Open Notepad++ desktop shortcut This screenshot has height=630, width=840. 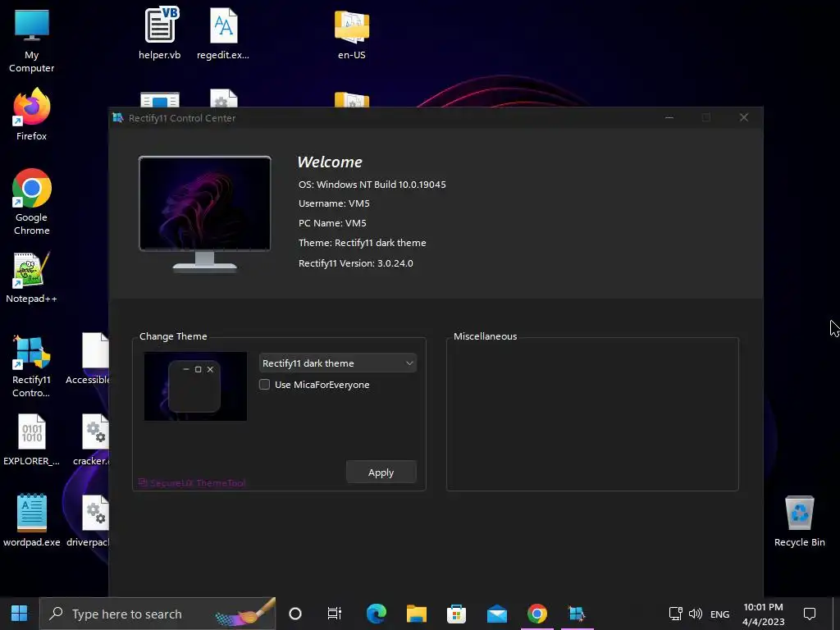coord(31,277)
